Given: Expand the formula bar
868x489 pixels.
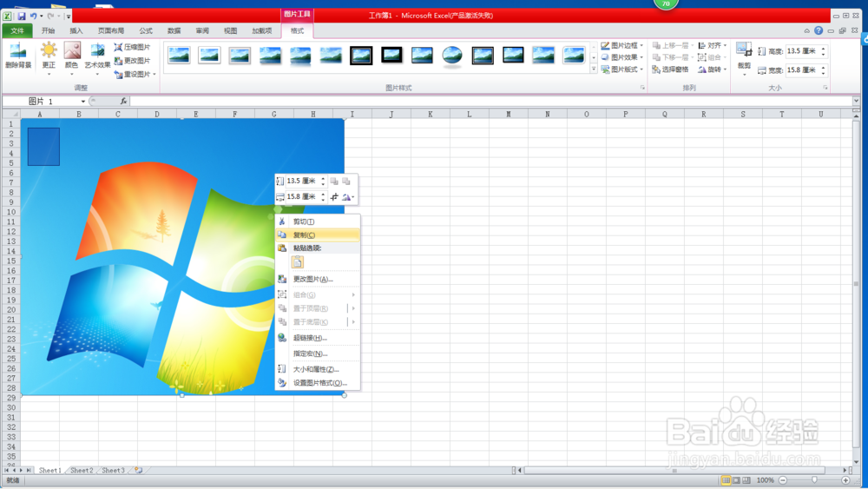Looking at the screenshot, I should pos(856,101).
